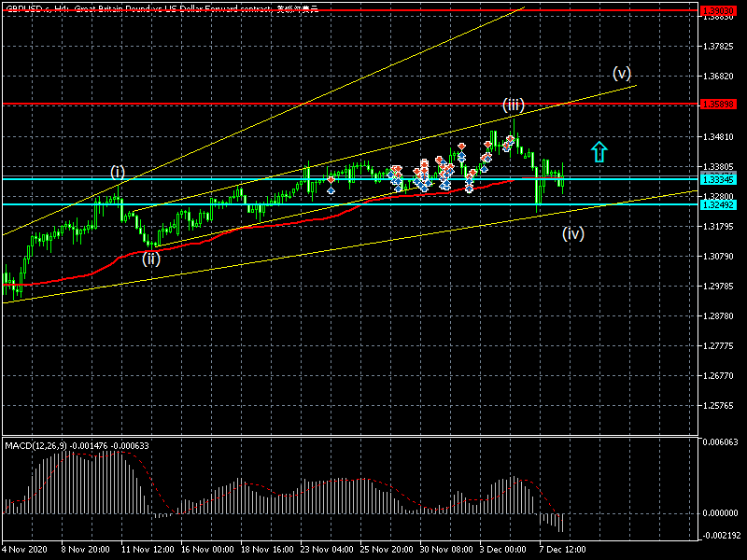Click the top red price tag on scale
This screenshot has width=747, height=560.
point(717,9)
